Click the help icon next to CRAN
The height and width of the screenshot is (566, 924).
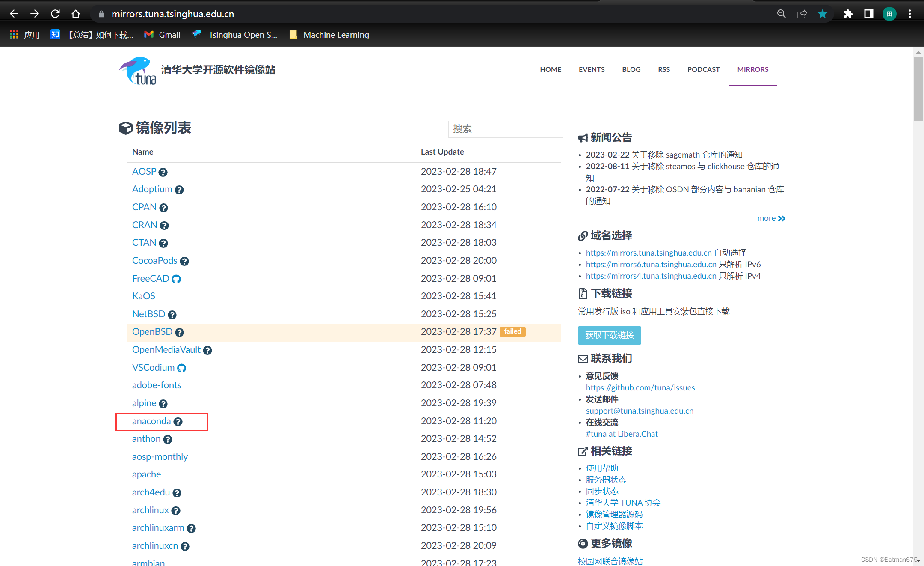point(164,226)
